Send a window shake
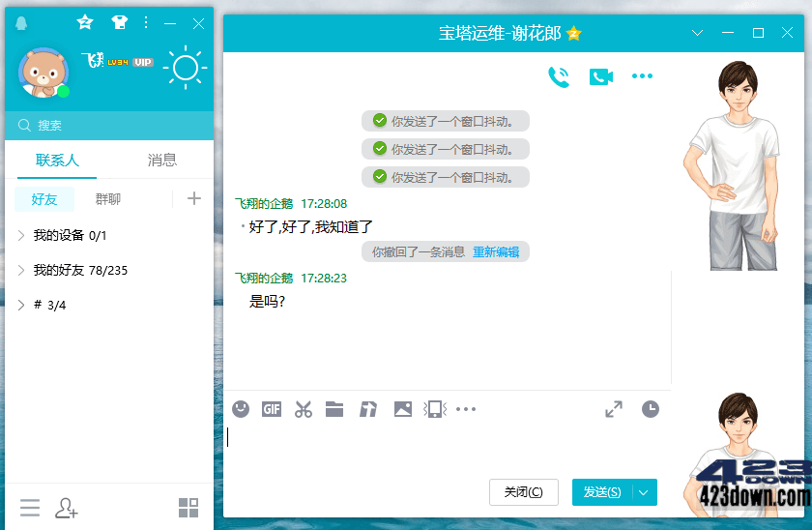812x530 pixels. (435, 409)
